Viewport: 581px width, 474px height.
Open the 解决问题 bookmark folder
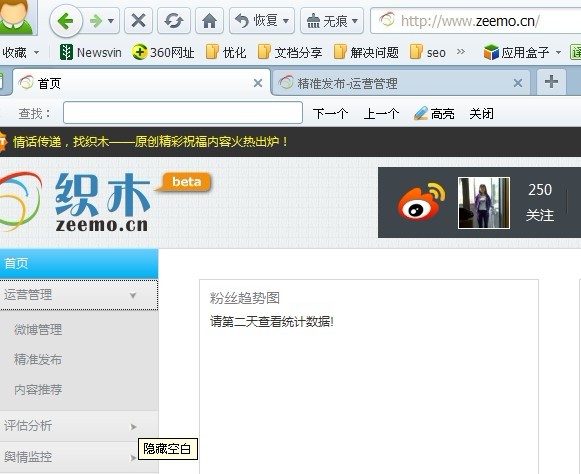(366, 52)
